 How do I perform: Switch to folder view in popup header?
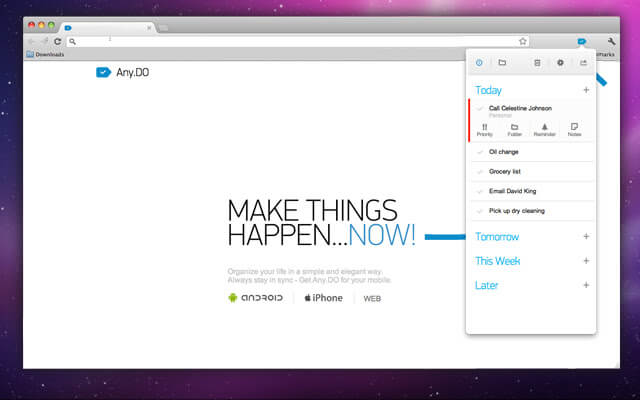coord(502,62)
